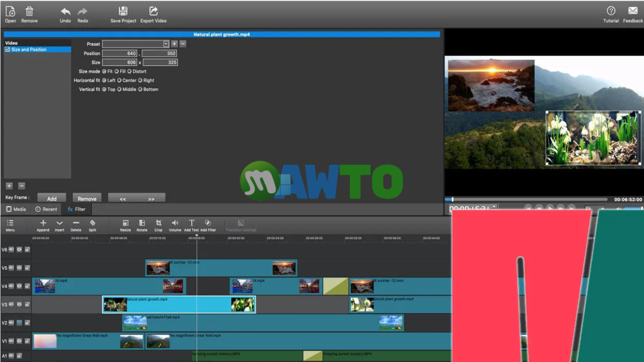Click the transition between V4 clips
This screenshot has width=644, height=362.
336,286
